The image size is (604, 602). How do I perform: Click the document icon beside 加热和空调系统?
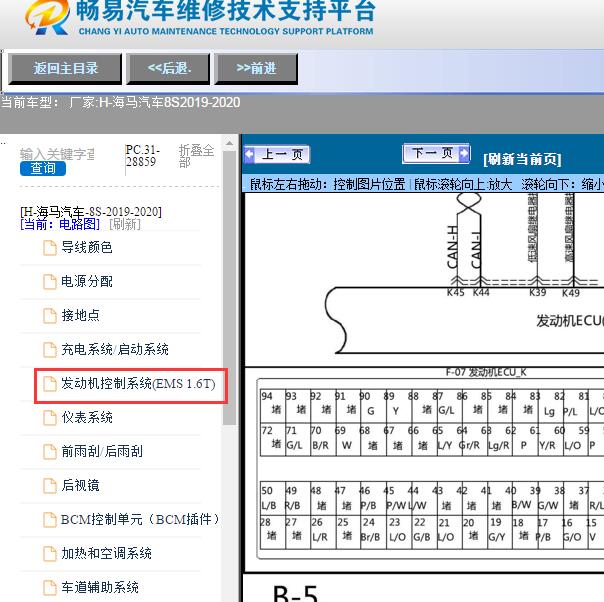(50, 554)
